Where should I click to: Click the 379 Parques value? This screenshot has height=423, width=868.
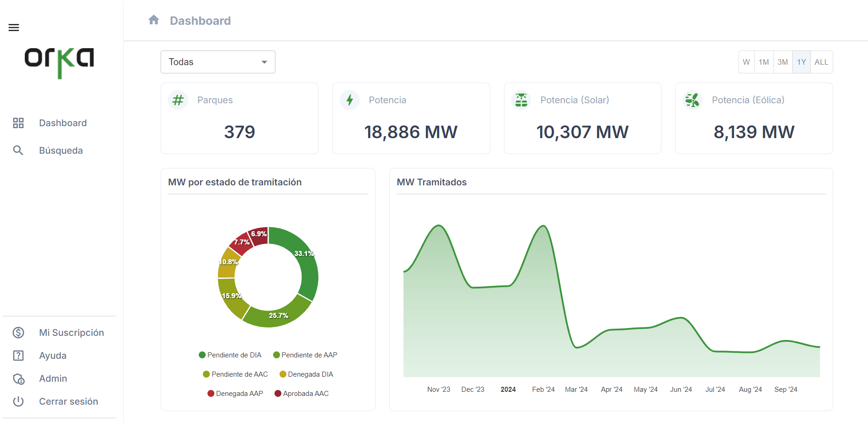pyautogui.click(x=240, y=132)
